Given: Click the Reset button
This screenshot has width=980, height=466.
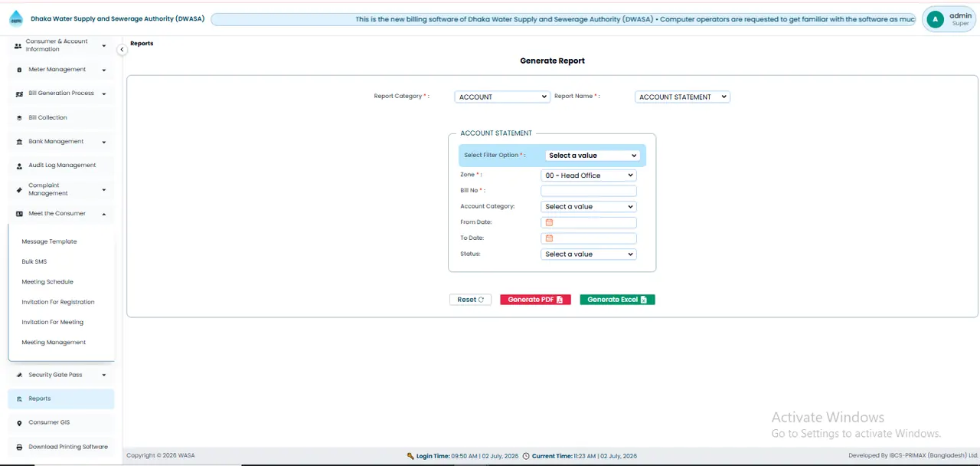Looking at the screenshot, I should (x=470, y=300).
